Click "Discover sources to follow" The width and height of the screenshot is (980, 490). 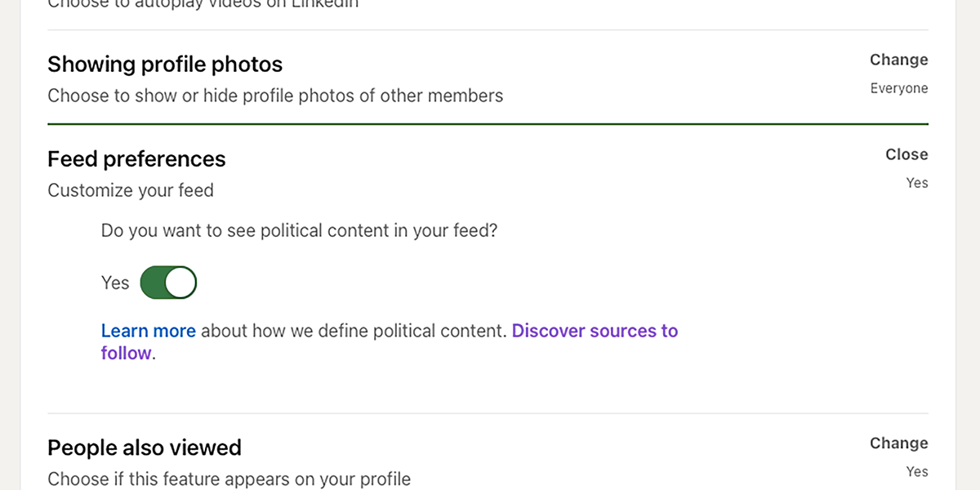595,331
